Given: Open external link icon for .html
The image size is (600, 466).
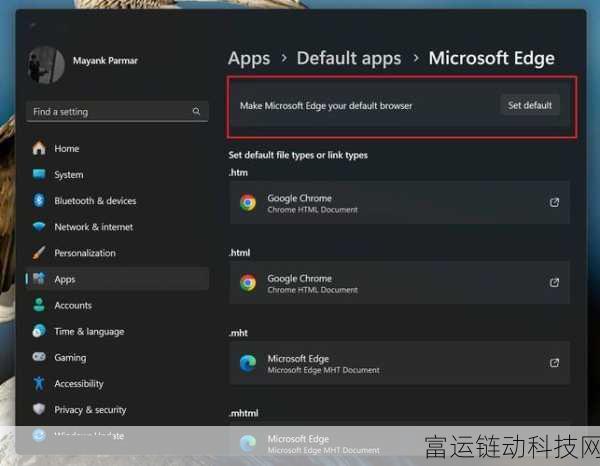Looking at the screenshot, I should (554, 283).
